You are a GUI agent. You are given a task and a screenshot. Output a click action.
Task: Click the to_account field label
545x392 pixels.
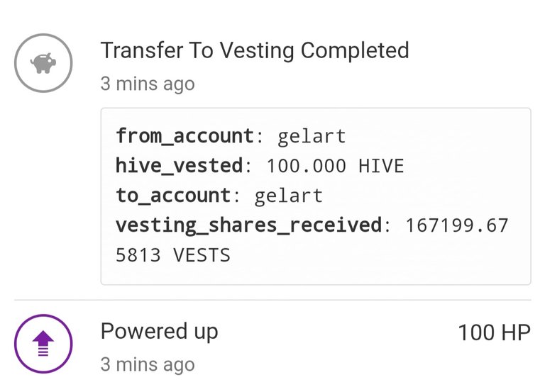(x=173, y=196)
